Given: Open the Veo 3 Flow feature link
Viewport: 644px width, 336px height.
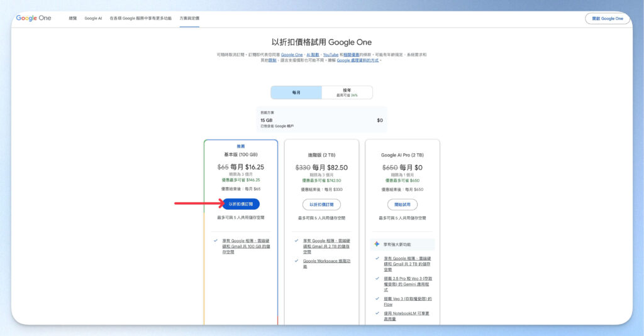Looking at the screenshot, I should [x=408, y=301].
